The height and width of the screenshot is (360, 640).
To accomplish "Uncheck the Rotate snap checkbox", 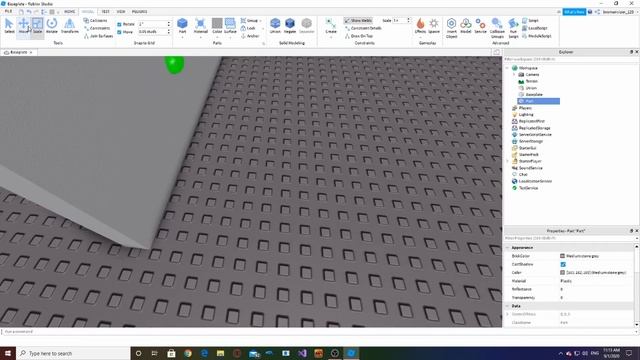I will click(x=119, y=24).
